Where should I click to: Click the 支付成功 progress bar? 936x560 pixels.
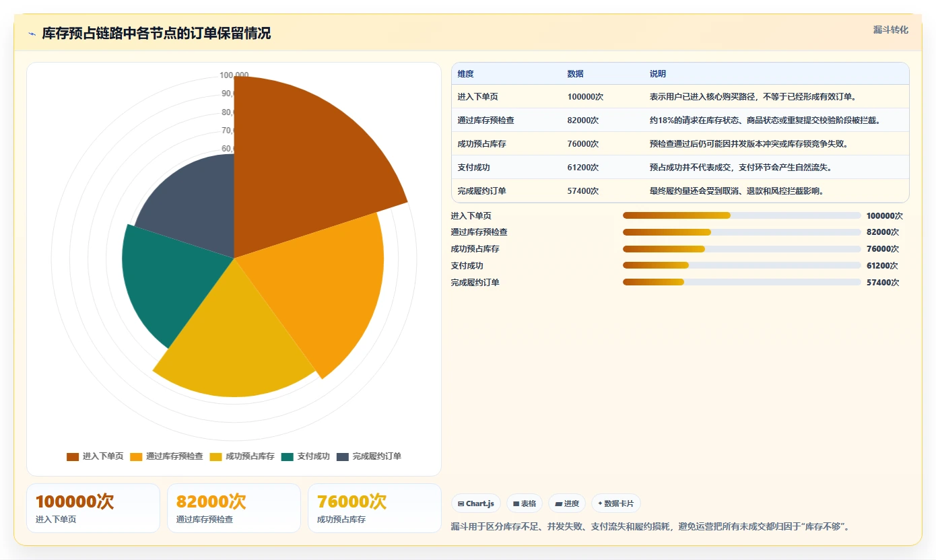coord(742,266)
